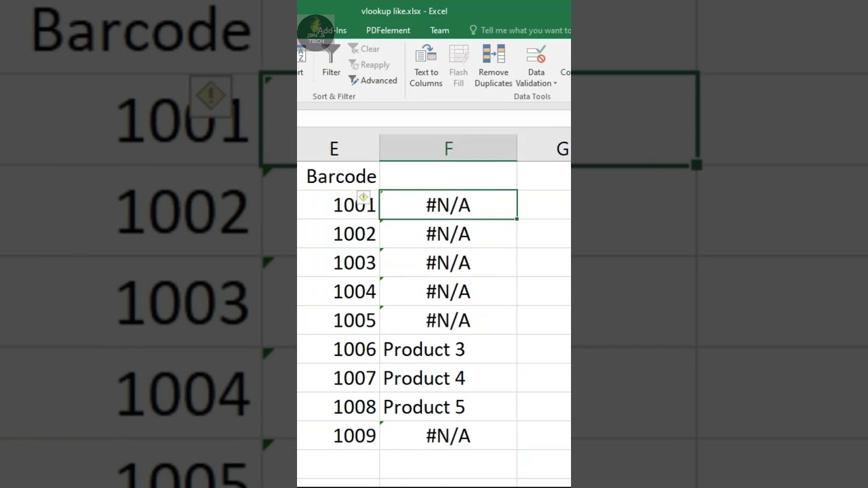Run Flash Fill
Screen dimensions: 868x488
coord(458,66)
